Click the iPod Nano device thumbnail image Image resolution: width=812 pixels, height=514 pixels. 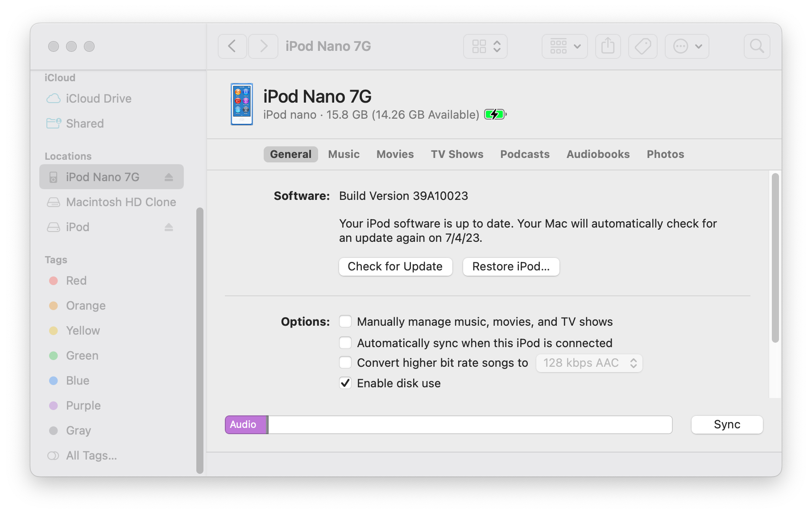click(241, 104)
